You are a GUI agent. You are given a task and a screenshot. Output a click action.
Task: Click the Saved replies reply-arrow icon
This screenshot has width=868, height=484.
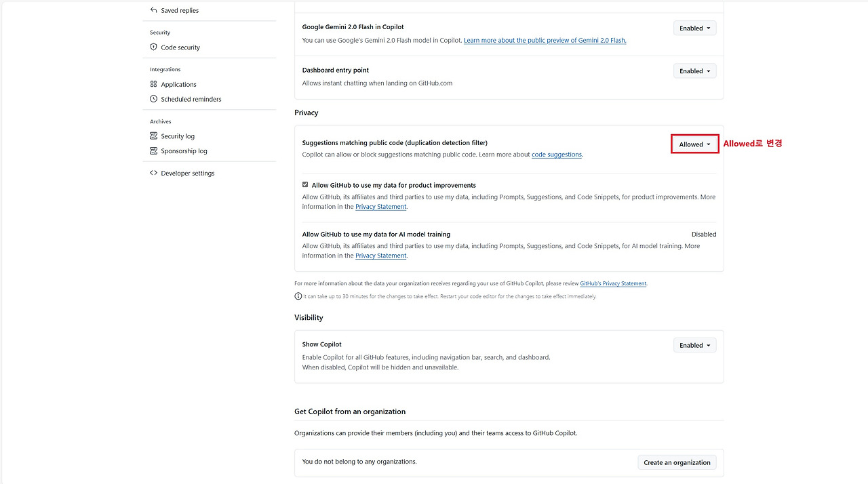[x=154, y=10]
